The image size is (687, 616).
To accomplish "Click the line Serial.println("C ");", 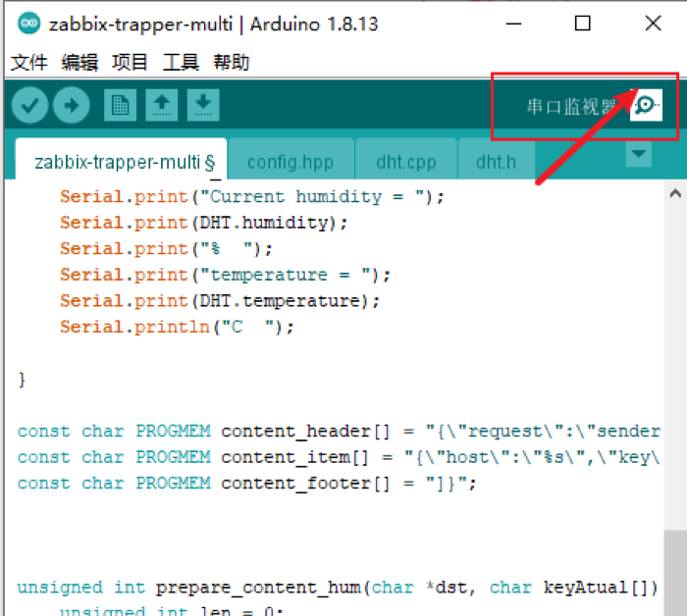I will click(x=177, y=327).
